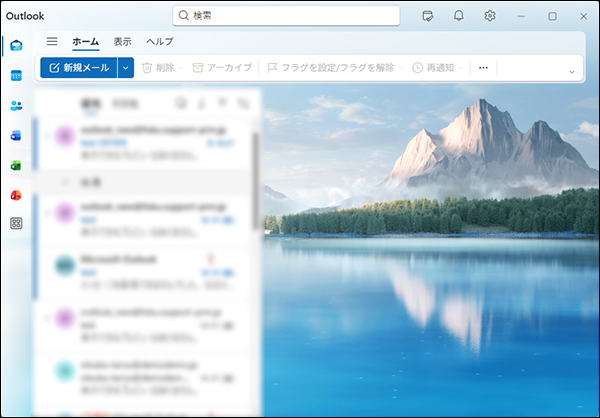Open the notifications bell
The height and width of the screenshot is (418, 600).
pos(459,16)
